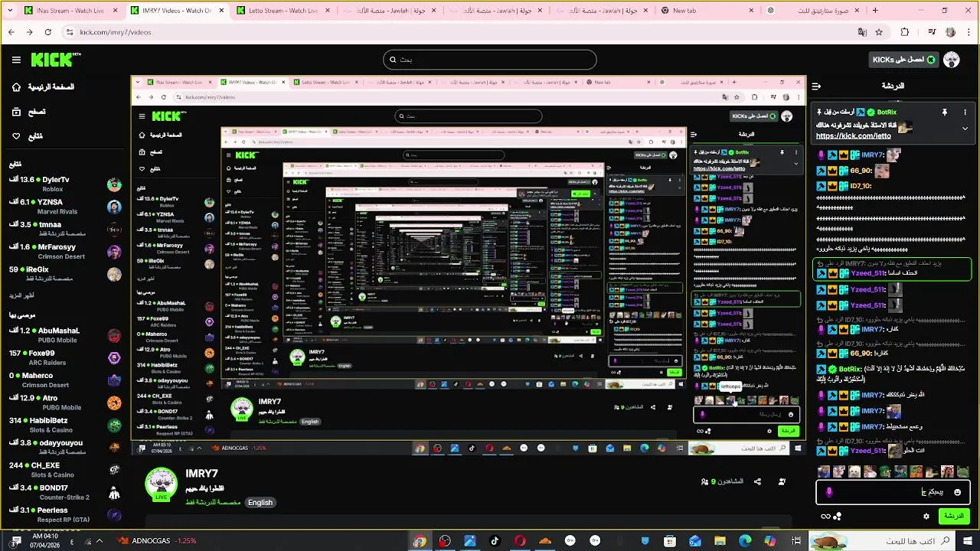
Task: Click the user-follow icon under stream
Action: tap(782, 481)
